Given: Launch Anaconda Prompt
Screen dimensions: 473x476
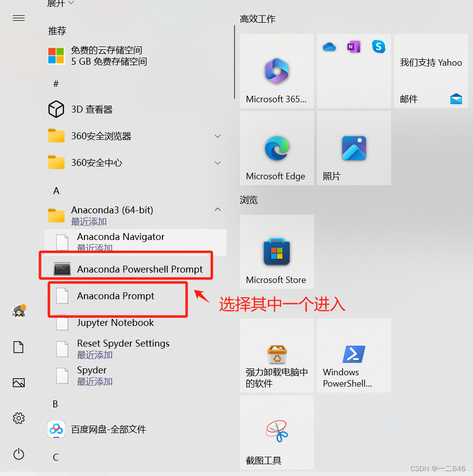Looking at the screenshot, I should coord(135,296).
